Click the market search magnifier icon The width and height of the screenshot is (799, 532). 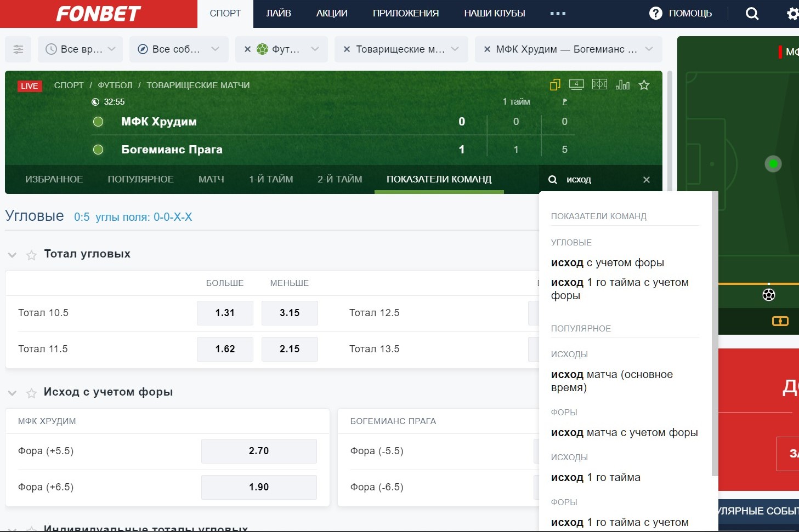(x=553, y=180)
